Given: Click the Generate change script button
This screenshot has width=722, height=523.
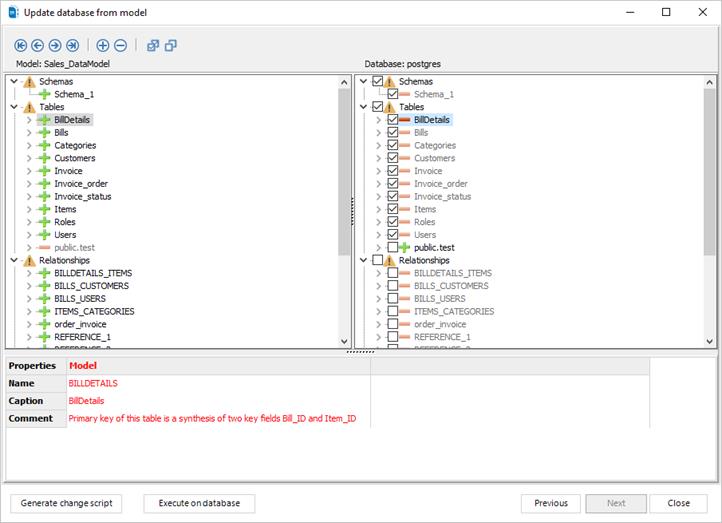Looking at the screenshot, I should click(66, 504).
